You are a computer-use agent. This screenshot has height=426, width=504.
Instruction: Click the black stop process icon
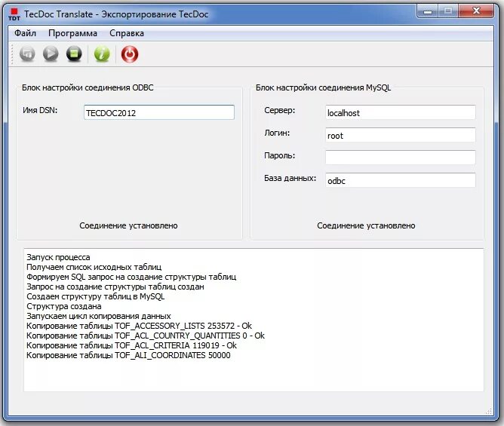tap(74, 54)
